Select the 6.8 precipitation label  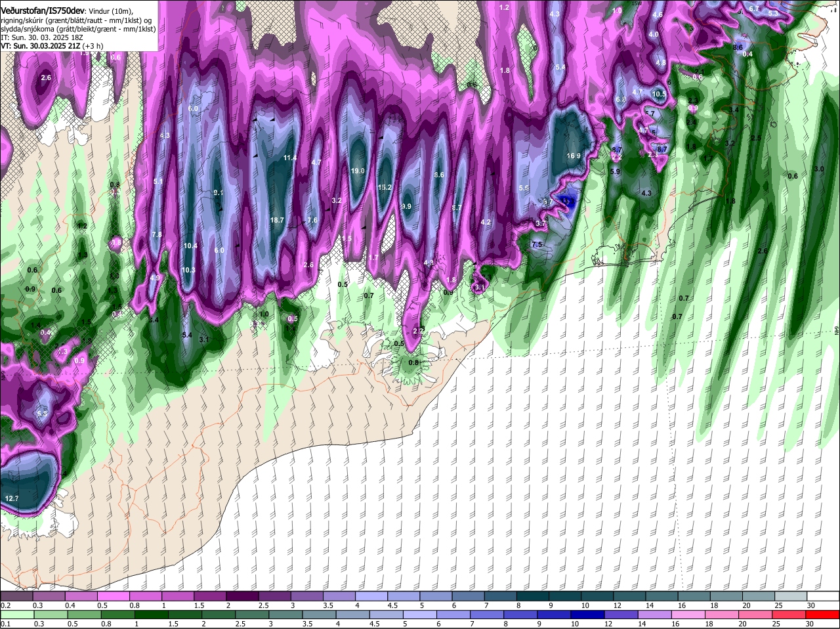(x=621, y=100)
